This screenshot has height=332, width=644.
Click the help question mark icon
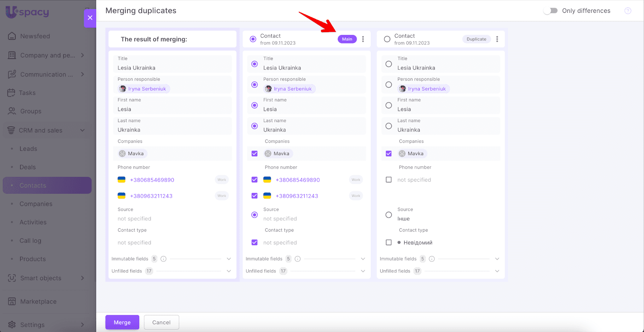point(627,11)
